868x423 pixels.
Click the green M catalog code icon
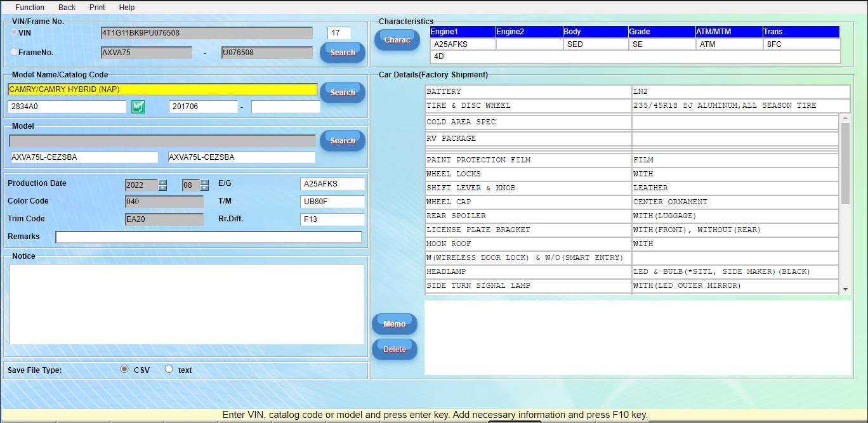(x=137, y=106)
